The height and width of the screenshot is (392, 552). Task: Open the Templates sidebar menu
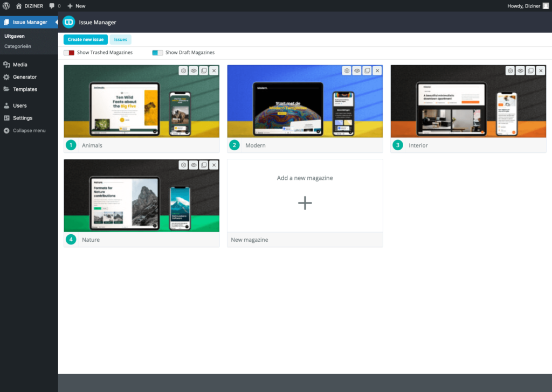25,89
